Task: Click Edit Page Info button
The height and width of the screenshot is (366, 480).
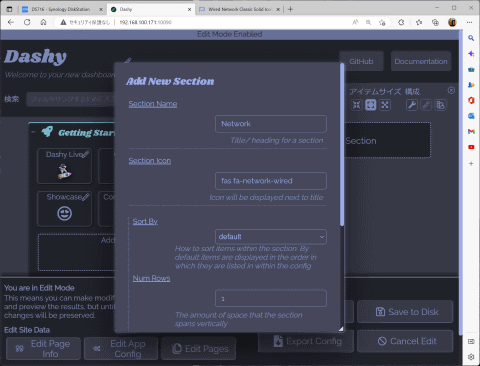Action: (x=43, y=348)
